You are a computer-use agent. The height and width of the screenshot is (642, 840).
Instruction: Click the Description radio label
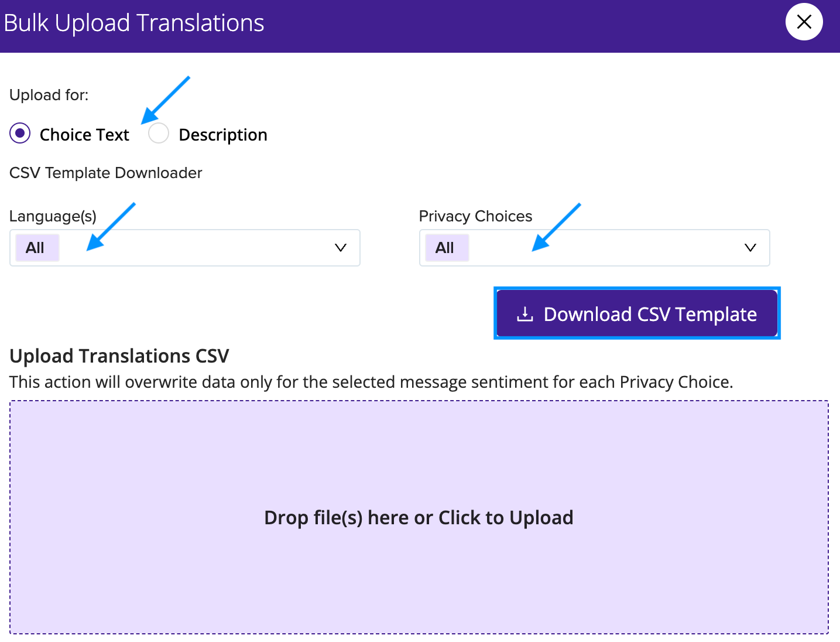(223, 135)
